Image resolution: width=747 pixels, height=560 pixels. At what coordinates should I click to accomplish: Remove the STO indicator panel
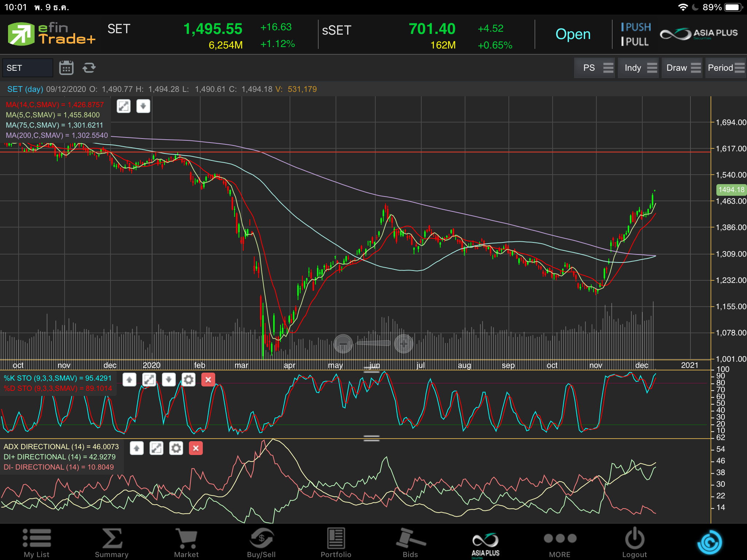pos(208,380)
